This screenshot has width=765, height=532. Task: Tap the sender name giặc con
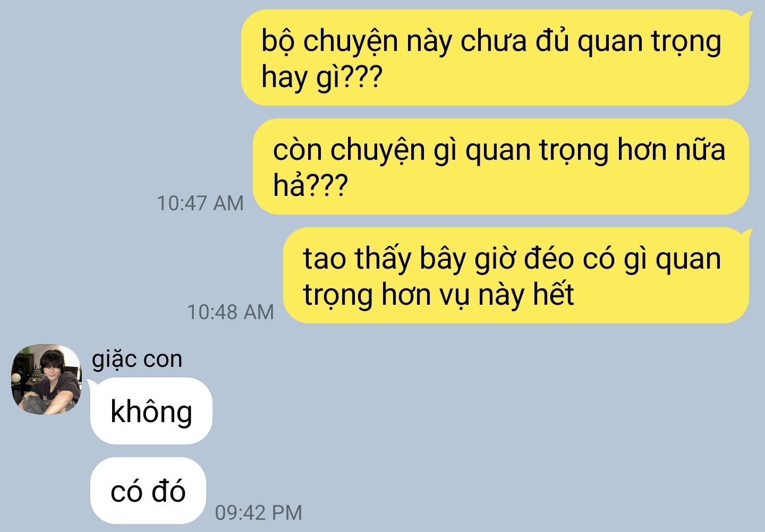pos(137,359)
